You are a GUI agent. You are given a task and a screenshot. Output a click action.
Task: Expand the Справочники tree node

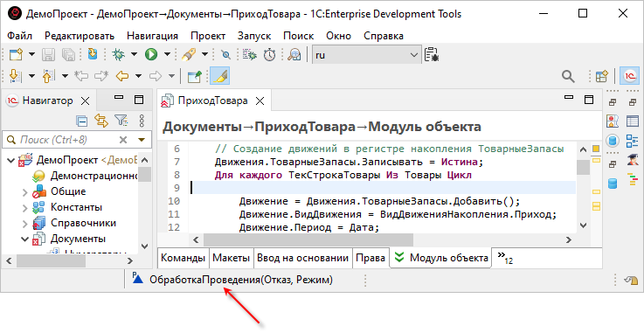pyautogui.click(x=25, y=224)
